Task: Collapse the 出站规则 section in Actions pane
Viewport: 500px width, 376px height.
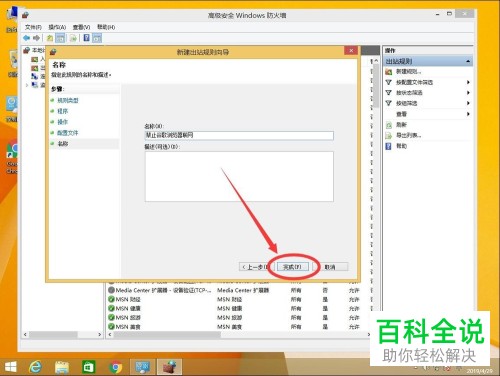Action: click(x=468, y=61)
